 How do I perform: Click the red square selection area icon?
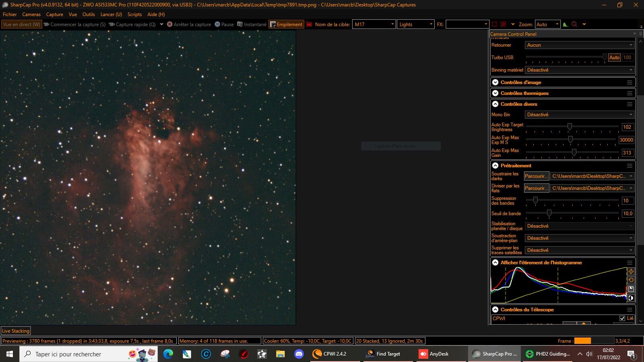point(494,24)
